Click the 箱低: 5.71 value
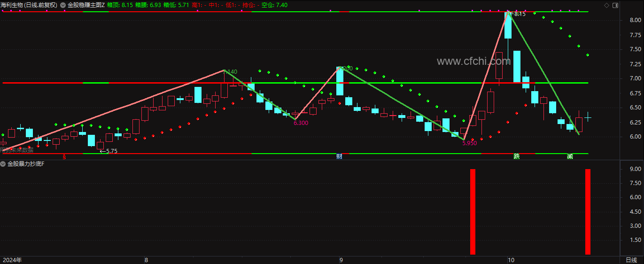 (x=176, y=5)
